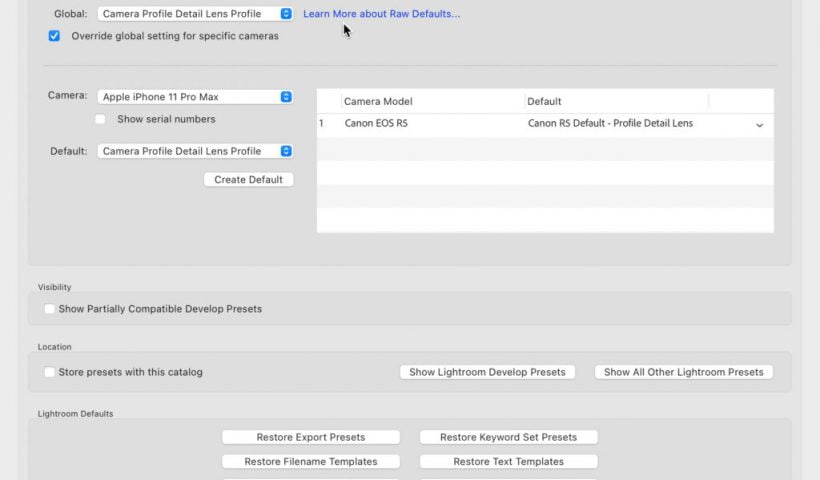Expand the chevron at the Canon row's end
This screenshot has height=480, width=820.
pyautogui.click(x=759, y=125)
